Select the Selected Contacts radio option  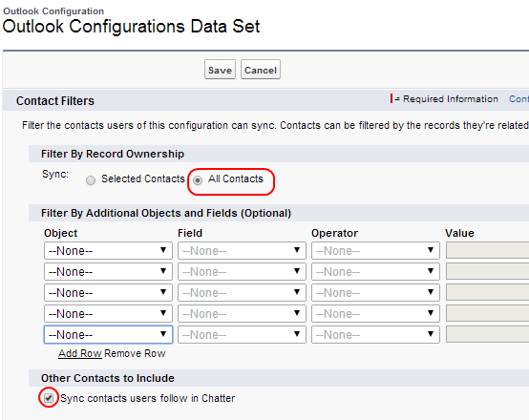[91, 180]
